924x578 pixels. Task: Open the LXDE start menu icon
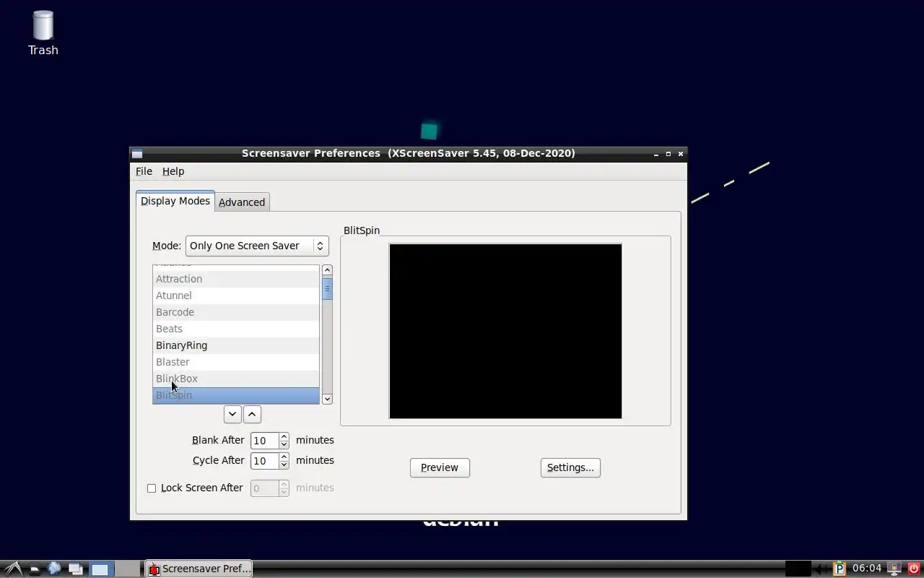12,569
